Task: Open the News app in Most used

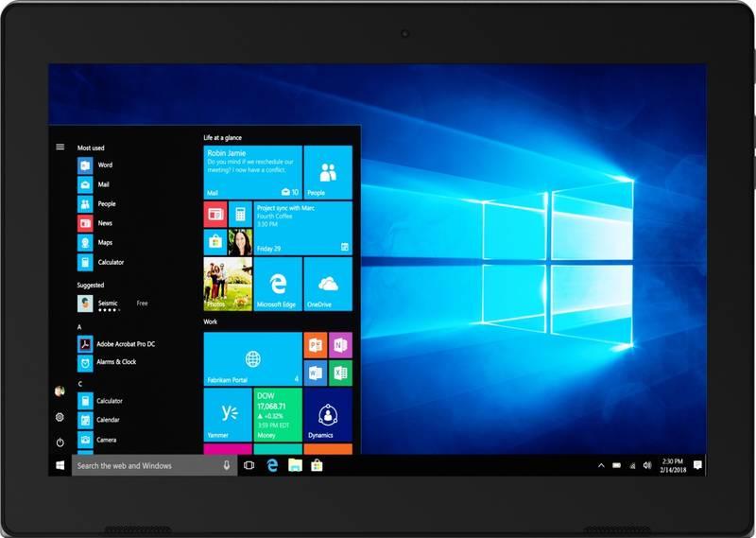Action: click(x=95, y=223)
